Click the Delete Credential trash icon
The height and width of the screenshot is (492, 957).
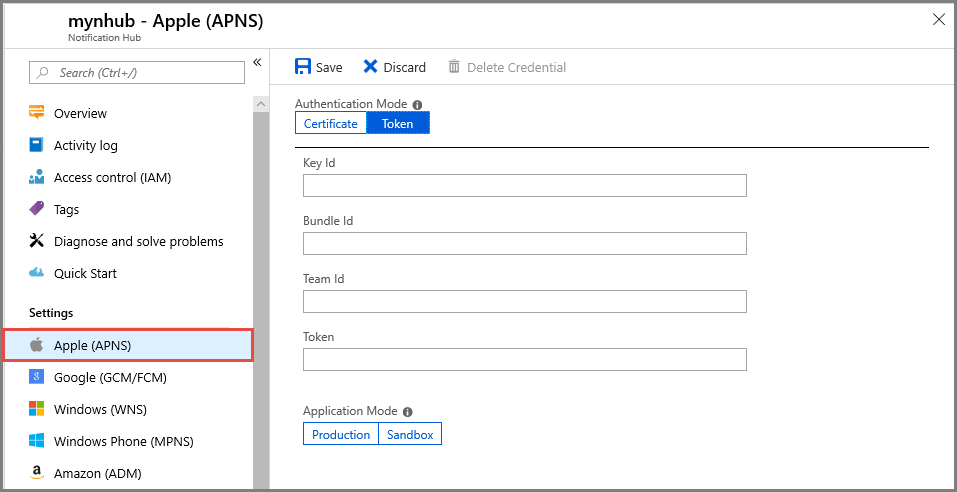coord(454,67)
